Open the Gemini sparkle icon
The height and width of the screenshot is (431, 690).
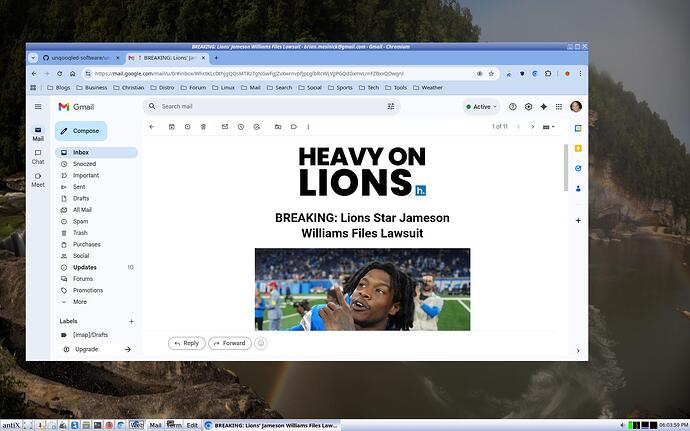(544, 107)
